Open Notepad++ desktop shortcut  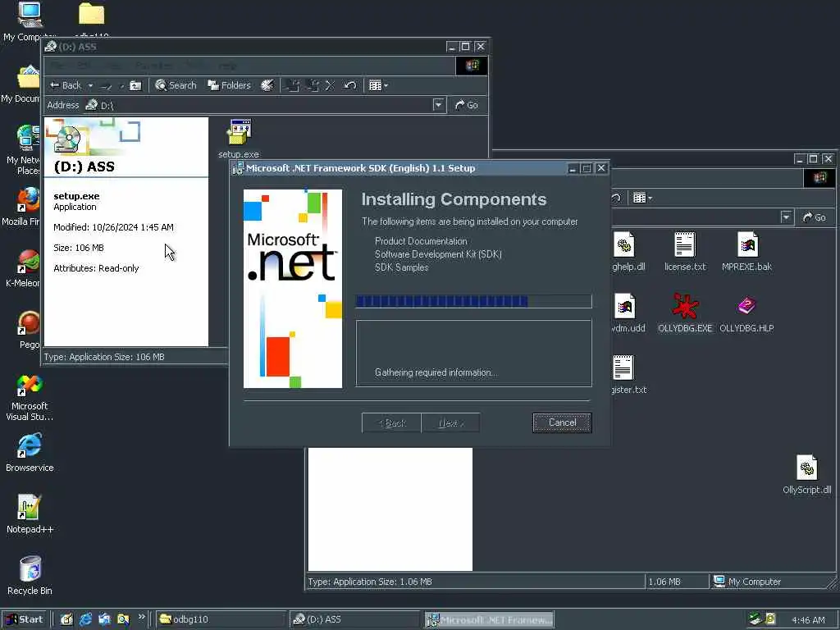tap(30, 514)
